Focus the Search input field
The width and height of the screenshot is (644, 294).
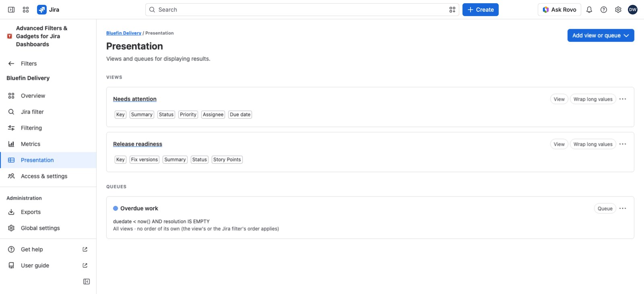pos(302,10)
